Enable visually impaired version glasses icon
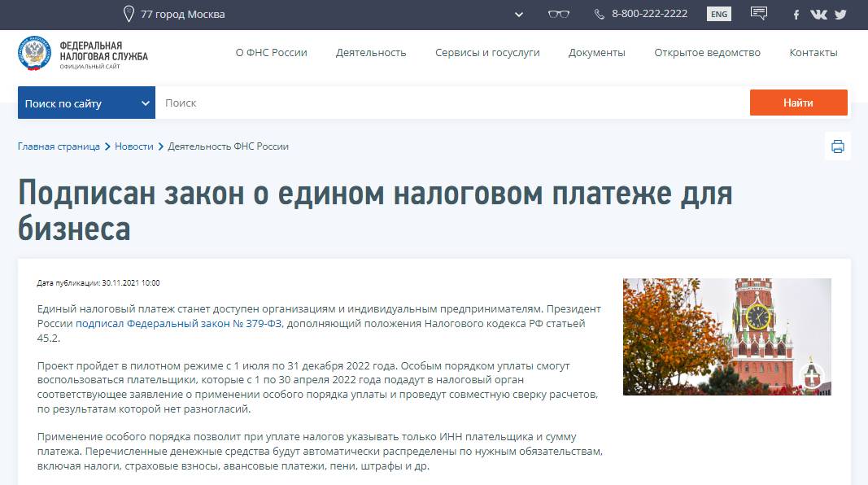The width and height of the screenshot is (868, 485). point(559,14)
